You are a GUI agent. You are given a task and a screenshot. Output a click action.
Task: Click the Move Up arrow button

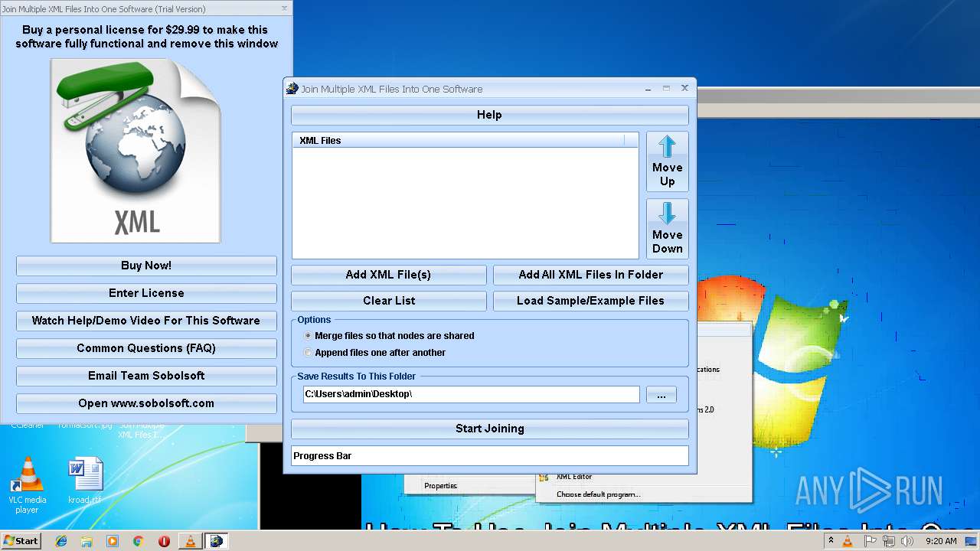tap(667, 161)
